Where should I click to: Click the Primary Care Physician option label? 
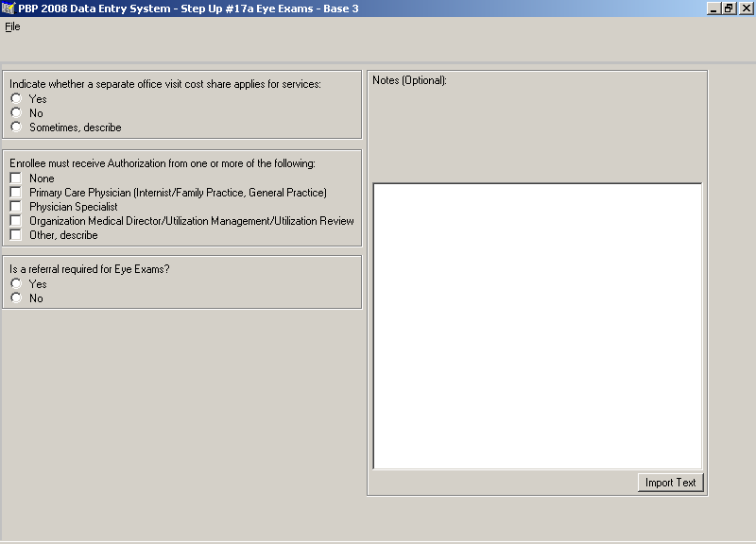(178, 193)
